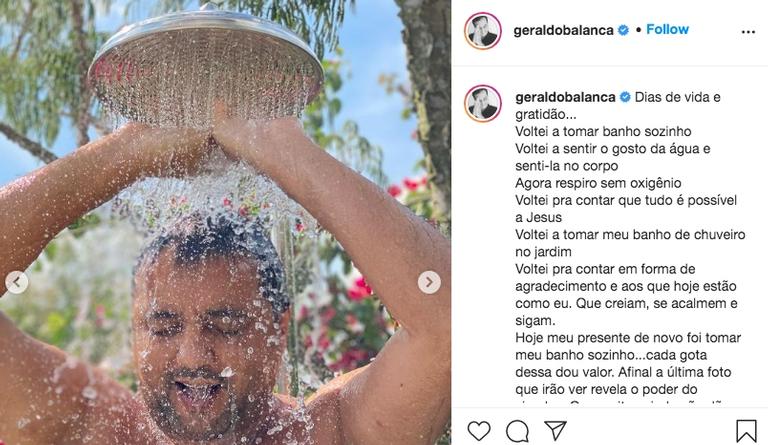Click the caption line 'Agora respiro sem oxigênio'
Image resolution: width=768 pixels, height=445 pixels.
(x=598, y=183)
